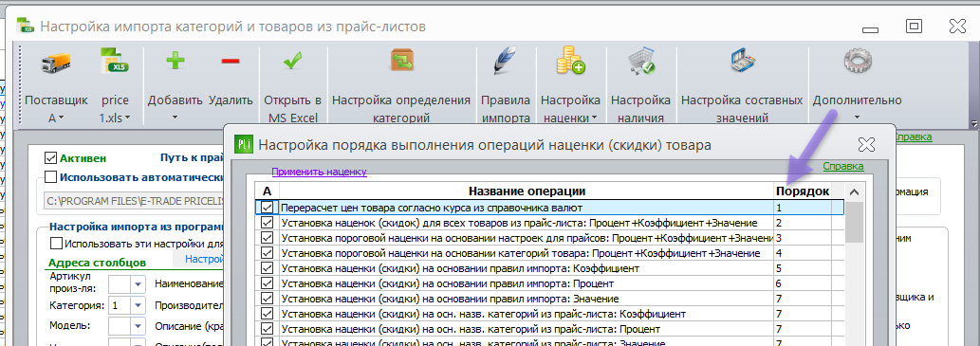The width and height of the screenshot is (980, 346).
Task: Open the Добавить dropdown arrow
Action: coord(175,118)
